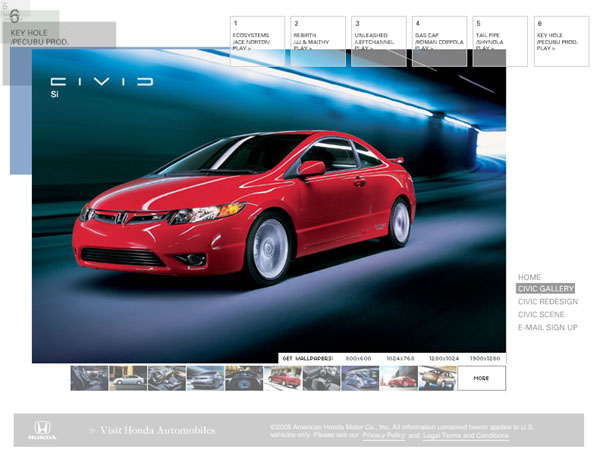
Task: Play video 2 Rebirth by JJ & Maithy
Action: pos(318,41)
